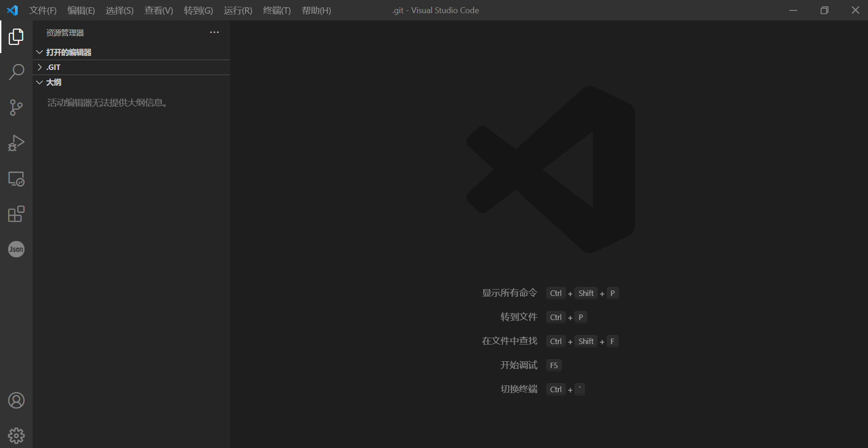This screenshot has height=448, width=868.
Task: Click the 转到文件 shortcut label
Action: click(519, 317)
